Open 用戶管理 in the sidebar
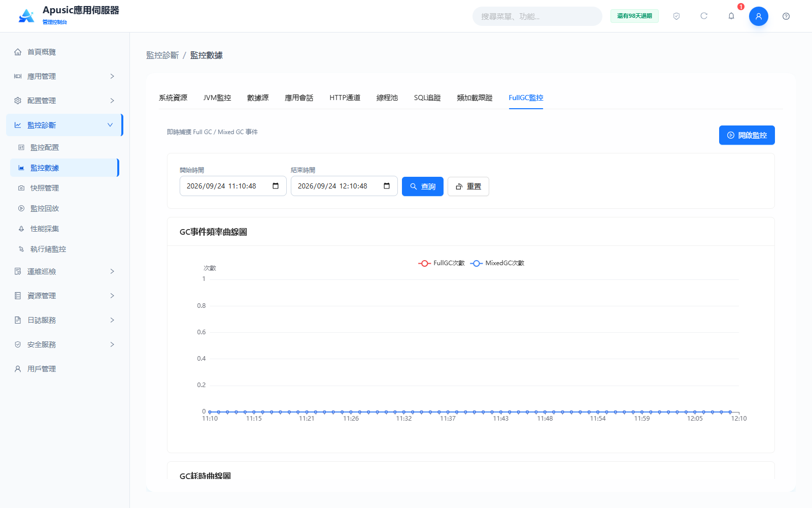Viewport: 812px width, 508px height. click(x=65, y=369)
